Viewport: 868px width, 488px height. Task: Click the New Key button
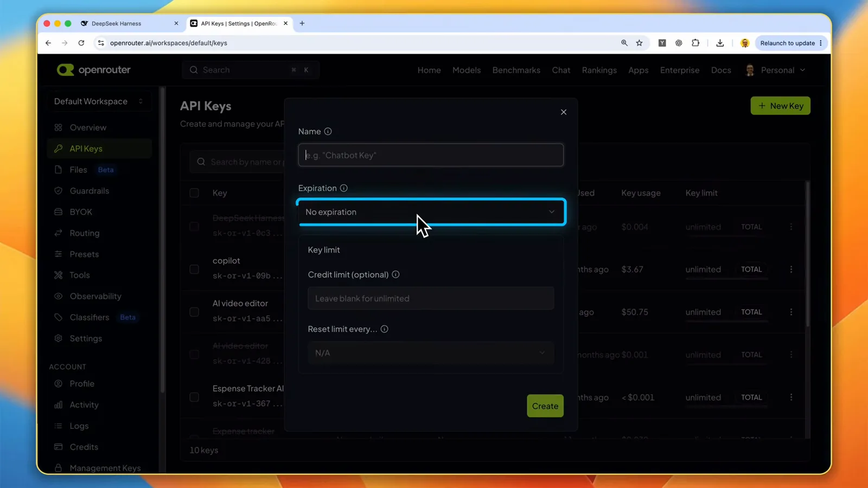tap(780, 106)
